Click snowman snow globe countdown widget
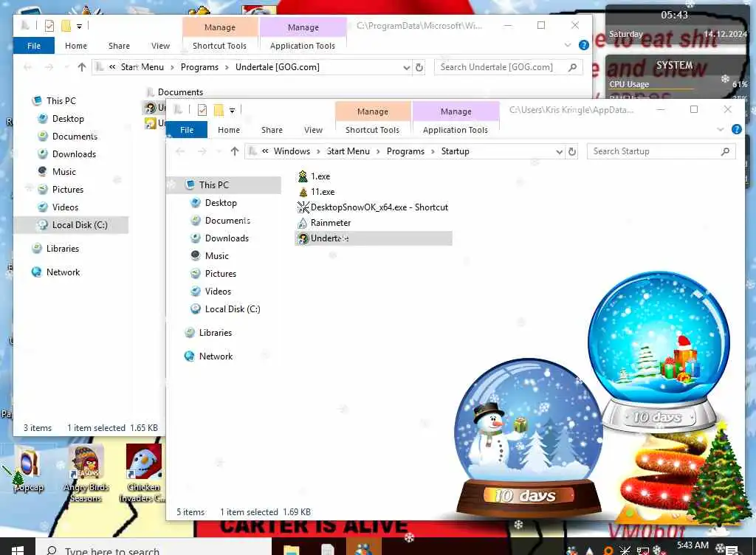The width and height of the screenshot is (756, 555). pos(529,438)
